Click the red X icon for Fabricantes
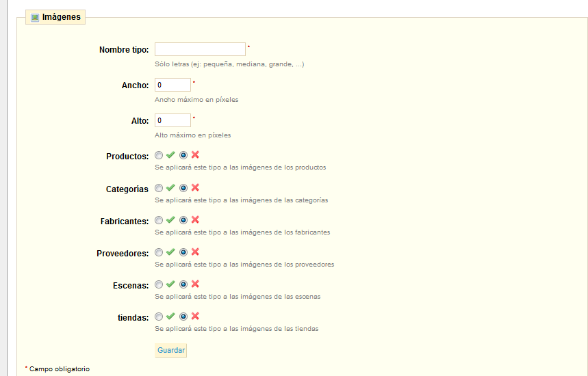Viewport: 588px width, 376px height. (195, 220)
